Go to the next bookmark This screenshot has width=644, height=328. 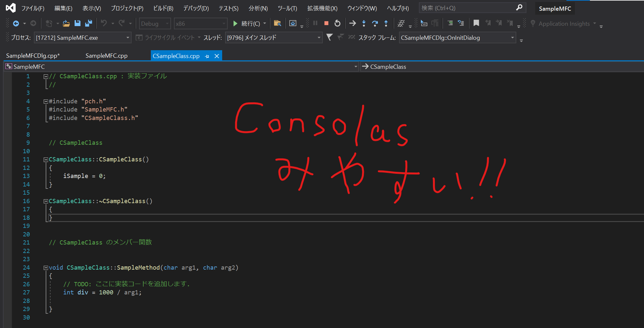499,23
